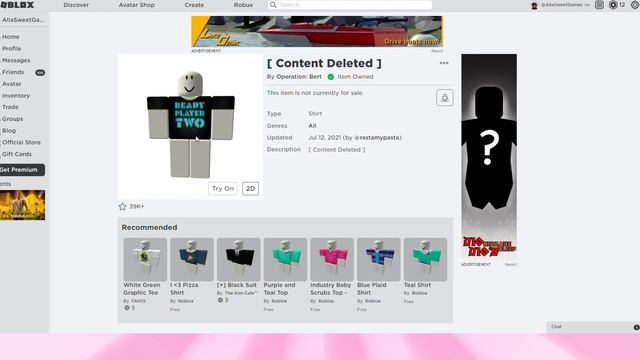
Task: Open the three-dots item options menu
Action: point(444,63)
